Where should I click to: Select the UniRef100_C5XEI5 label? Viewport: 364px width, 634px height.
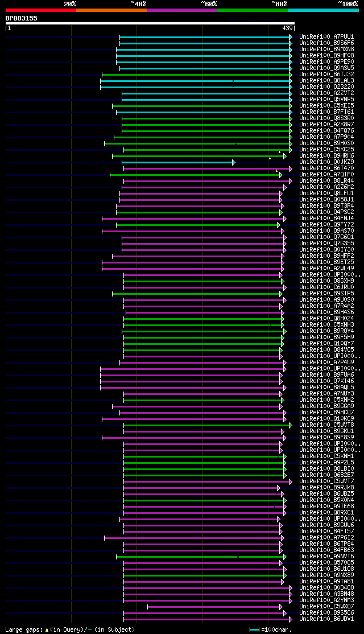point(327,105)
